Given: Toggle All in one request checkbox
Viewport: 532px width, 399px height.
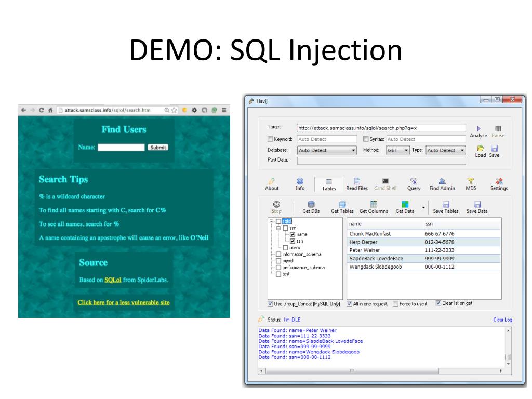Looking at the screenshot, I should click(349, 303).
